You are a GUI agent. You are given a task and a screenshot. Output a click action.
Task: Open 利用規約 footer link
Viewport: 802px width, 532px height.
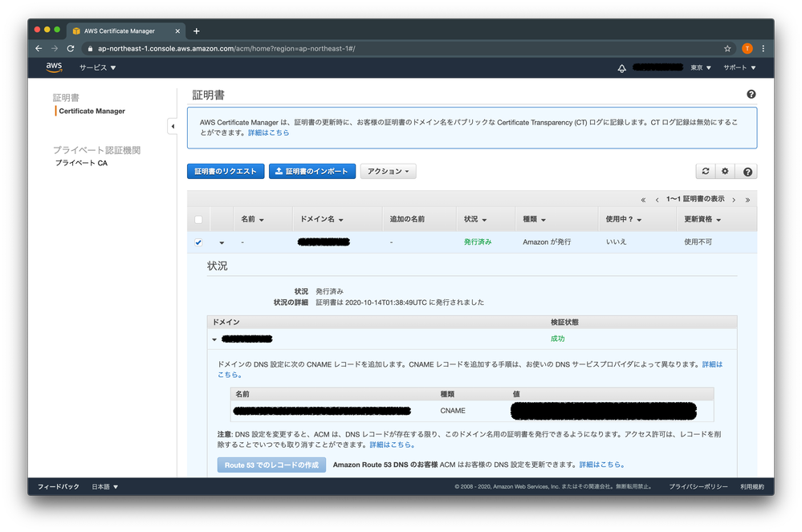752,486
